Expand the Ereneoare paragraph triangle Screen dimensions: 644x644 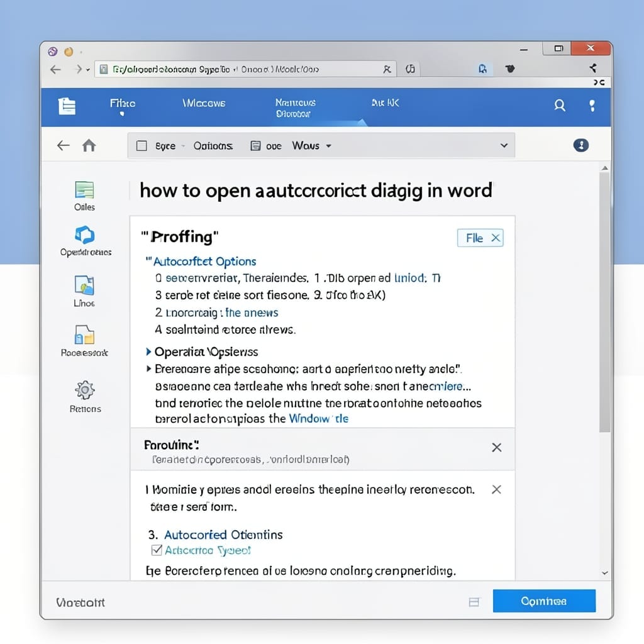click(x=148, y=369)
